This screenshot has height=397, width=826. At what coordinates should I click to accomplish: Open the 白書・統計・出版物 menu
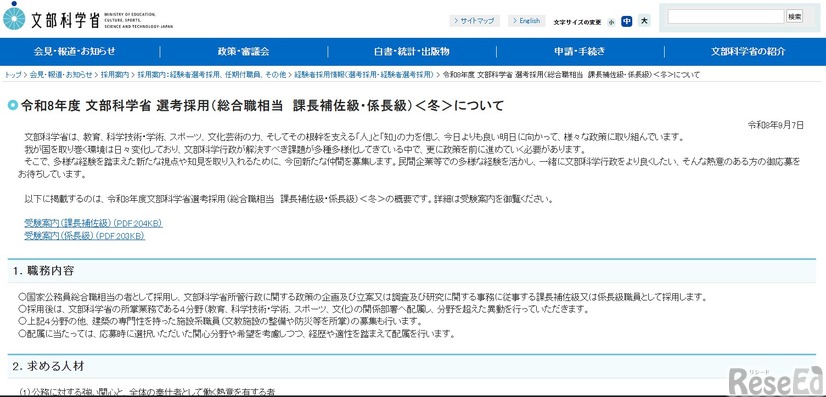(x=412, y=52)
